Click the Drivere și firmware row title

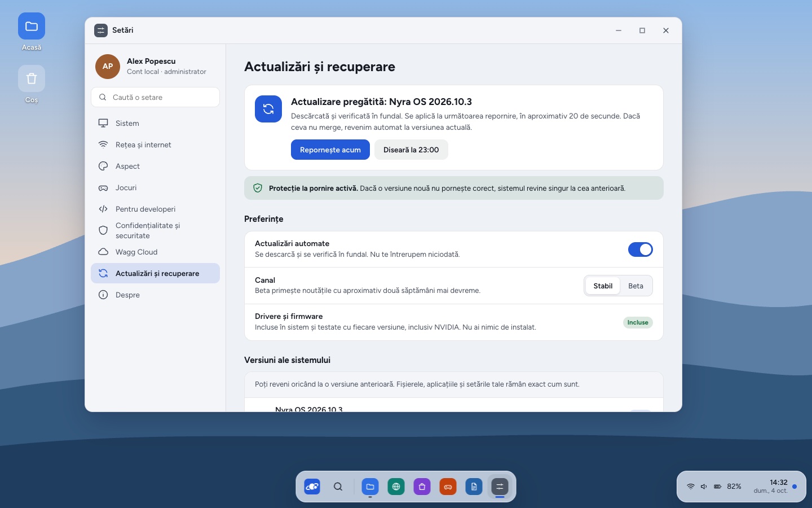coord(289,317)
